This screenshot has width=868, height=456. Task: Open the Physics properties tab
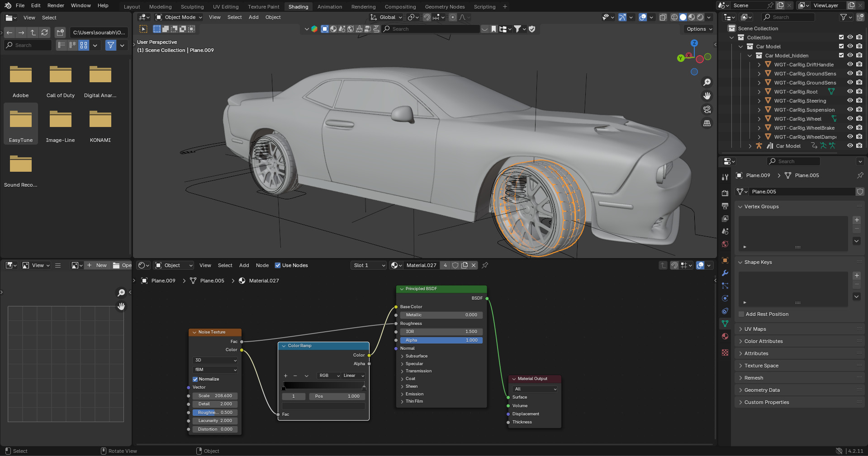click(x=725, y=298)
